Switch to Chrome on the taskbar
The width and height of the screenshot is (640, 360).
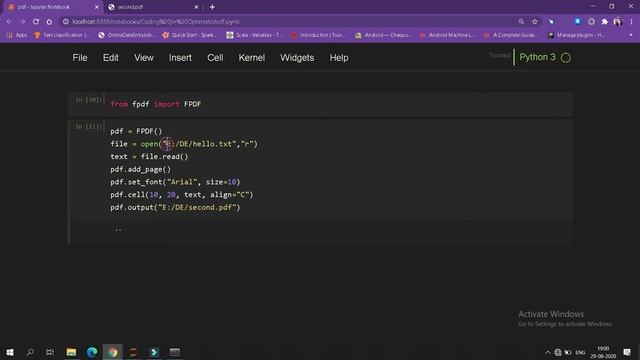113,352
